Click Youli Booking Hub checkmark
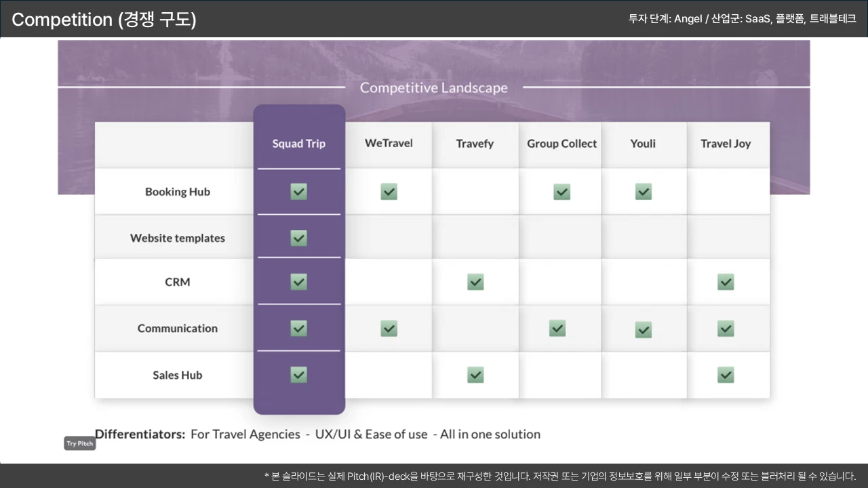 click(x=643, y=192)
